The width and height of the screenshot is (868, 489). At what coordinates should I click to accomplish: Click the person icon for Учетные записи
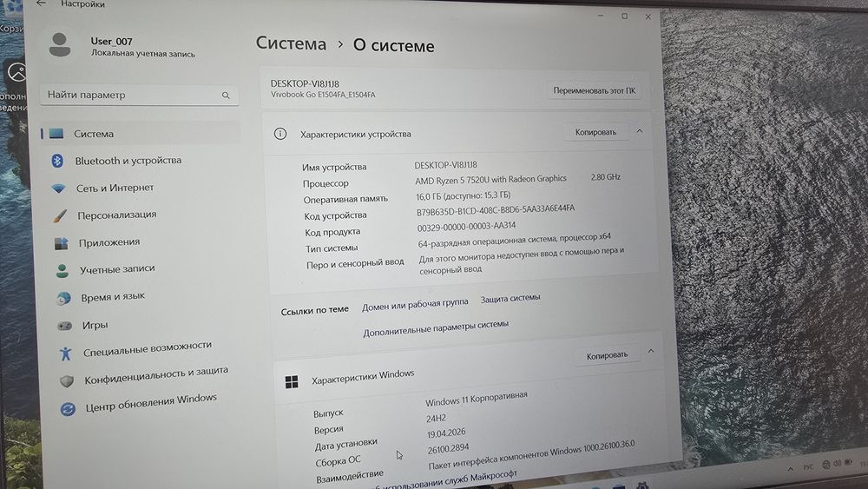(x=62, y=271)
